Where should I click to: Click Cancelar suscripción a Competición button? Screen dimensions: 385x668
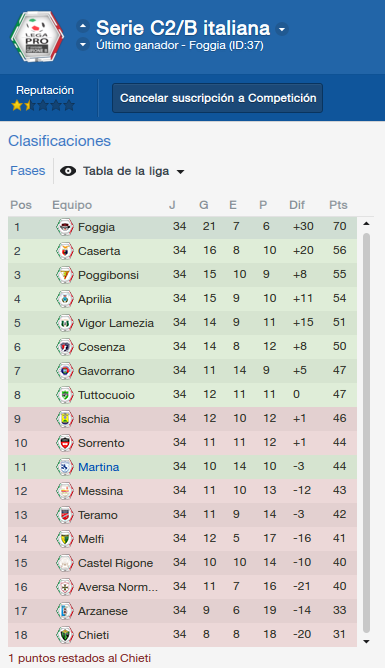click(218, 98)
